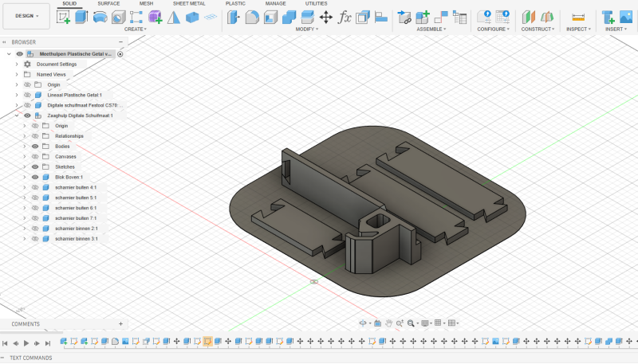Activate root component radio button
The width and height of the screenshot is (638, 364).
120,54
